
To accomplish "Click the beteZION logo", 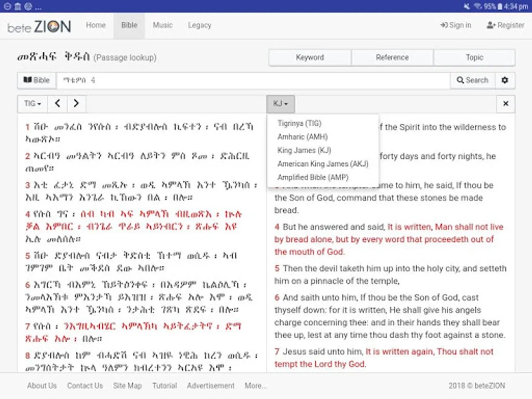I will point(39,26).
